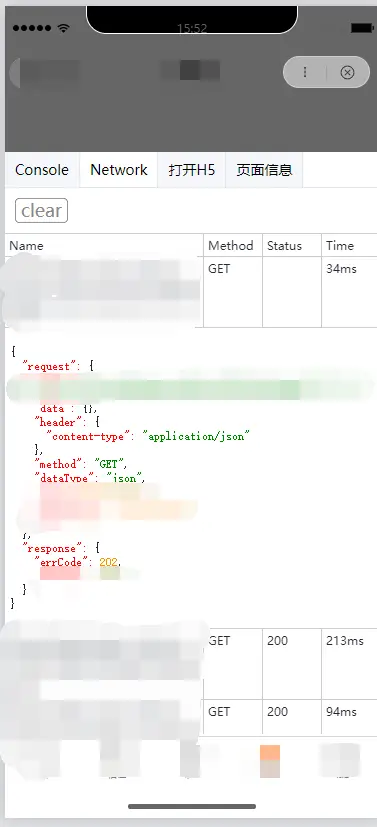Expand the 213ms GET request row
The width and height of the screenshot is (377, 827).
tap(191, 664)
